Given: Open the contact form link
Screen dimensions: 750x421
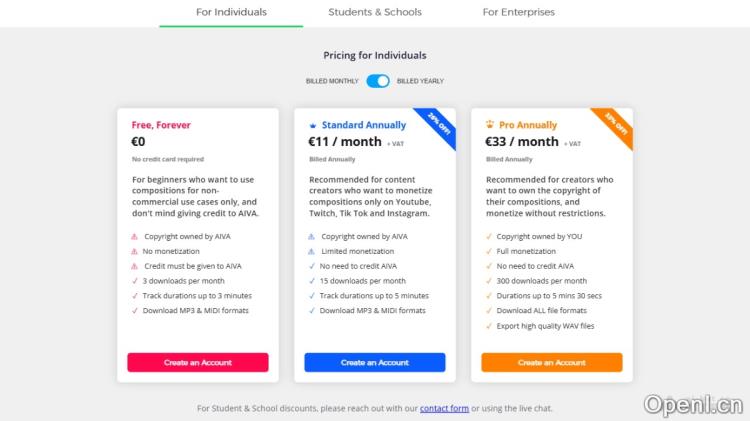Looking at the screenshot, I should [x=444, y=408].
